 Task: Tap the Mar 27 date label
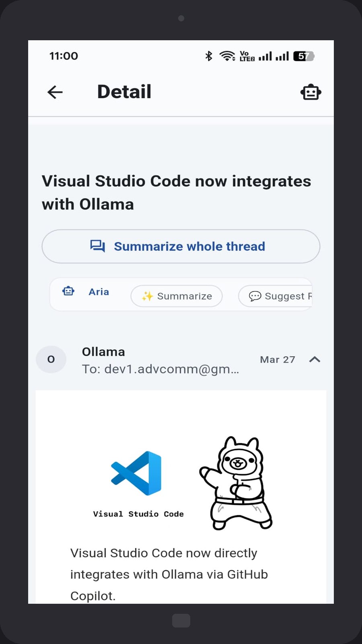pos(278,359)
